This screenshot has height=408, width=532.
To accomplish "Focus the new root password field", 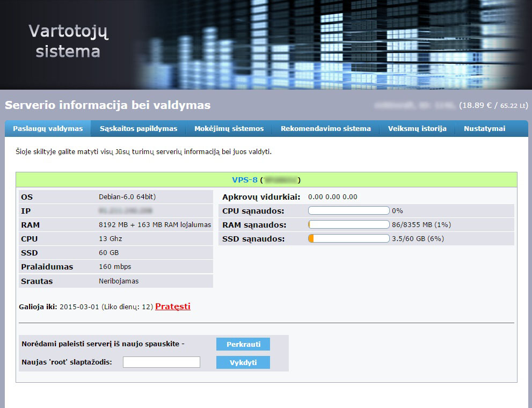I will [162, 362].
